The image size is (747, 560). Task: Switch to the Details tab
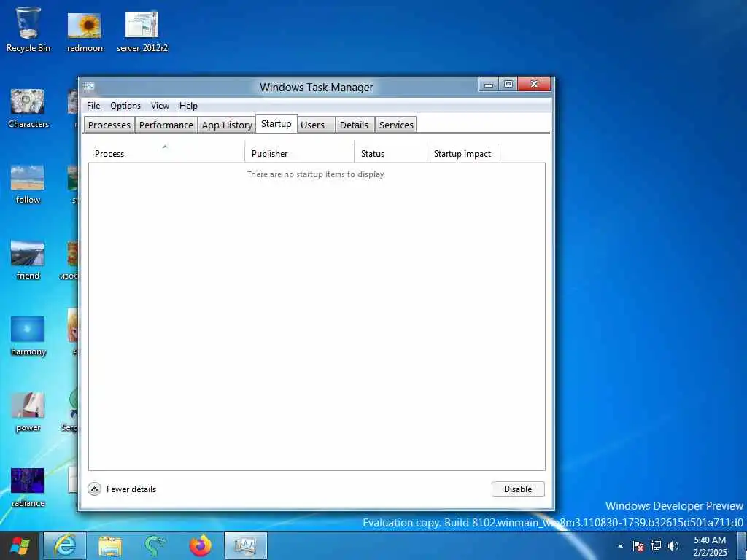[354, 125]
